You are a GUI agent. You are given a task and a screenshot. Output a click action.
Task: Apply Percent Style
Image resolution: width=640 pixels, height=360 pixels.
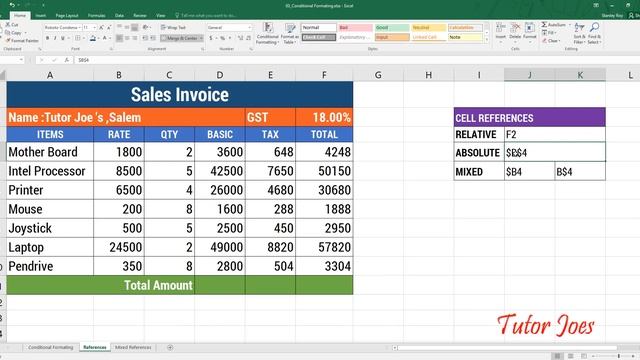point(222,38)
